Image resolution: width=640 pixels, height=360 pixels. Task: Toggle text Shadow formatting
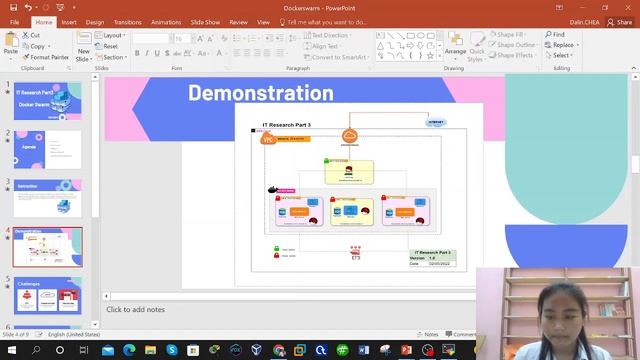click(x=167, y=53)
